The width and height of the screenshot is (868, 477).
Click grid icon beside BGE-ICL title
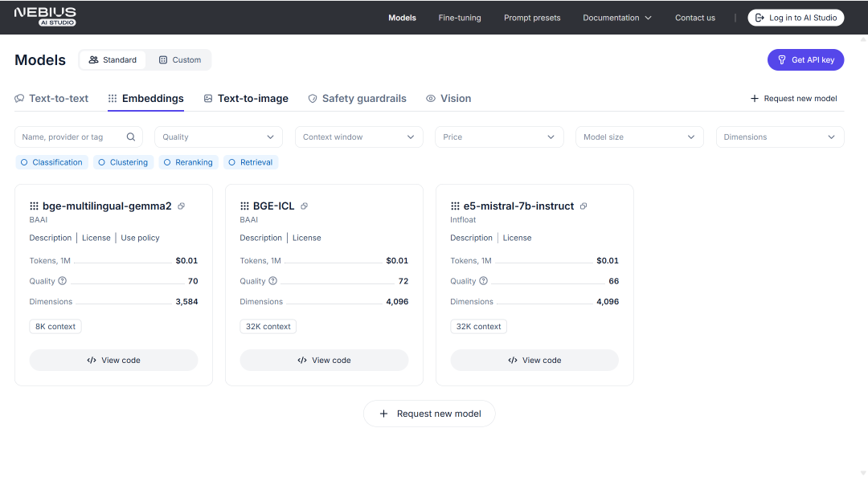[244, 206]
